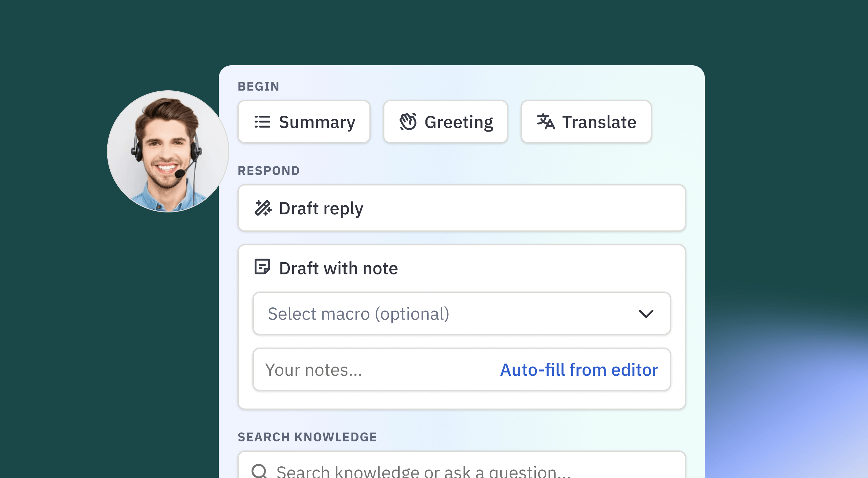
Task: Click the RESPOND section label
Action: click(269, 171)
